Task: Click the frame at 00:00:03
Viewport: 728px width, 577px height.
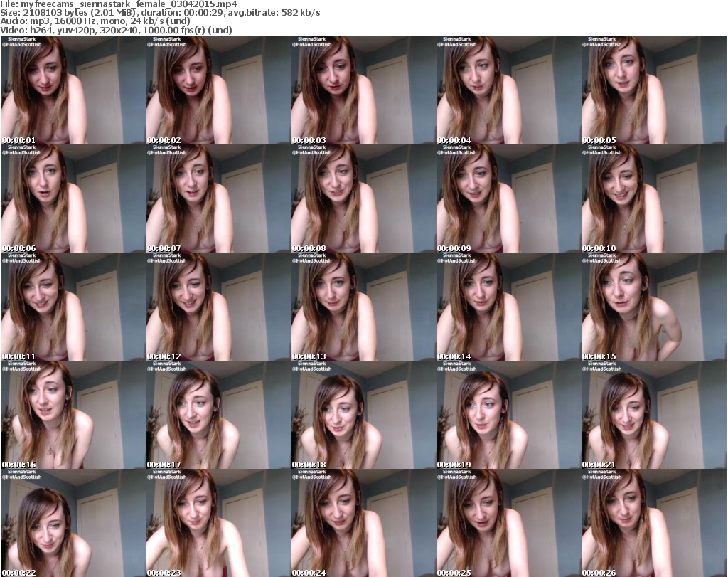Action: point(363,90)
